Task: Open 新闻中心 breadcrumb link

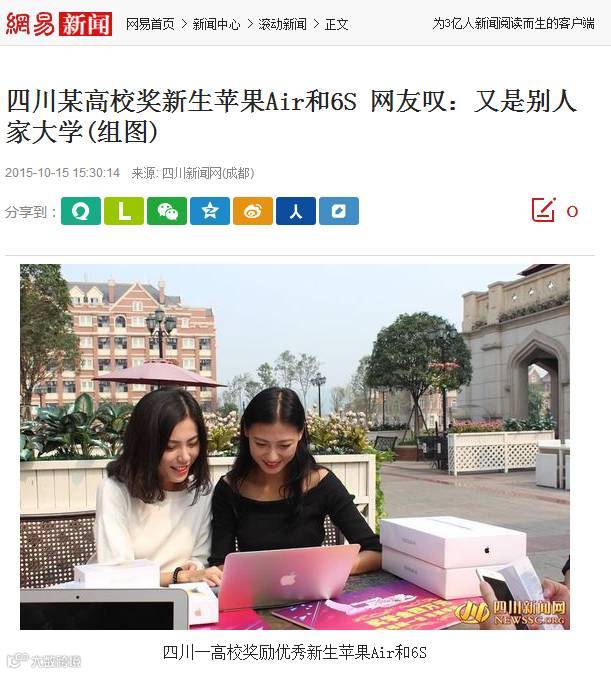Action: tap(216, 25)
